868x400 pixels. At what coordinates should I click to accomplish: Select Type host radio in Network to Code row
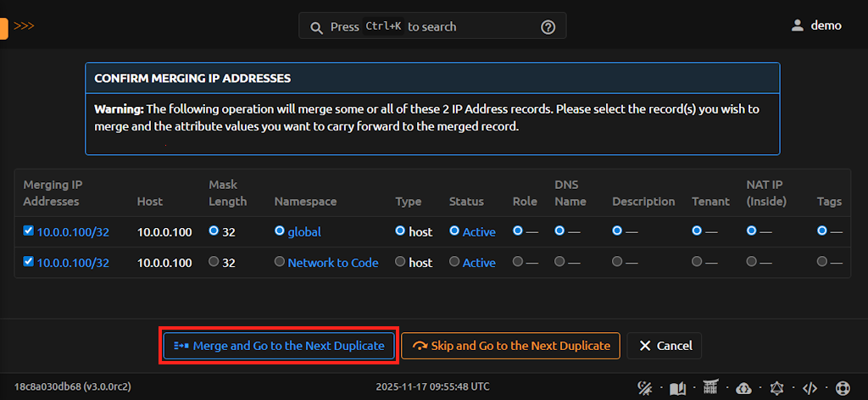400,262
